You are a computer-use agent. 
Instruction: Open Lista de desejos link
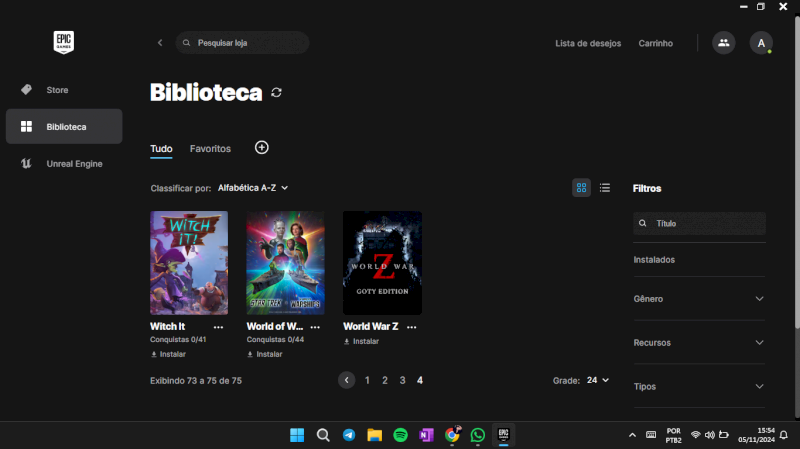point(588,44)
